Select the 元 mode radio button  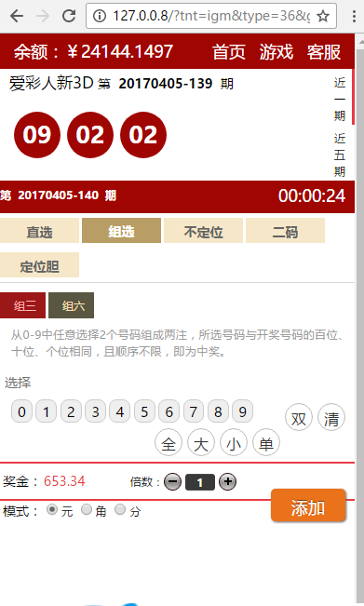tap(52, 510)
